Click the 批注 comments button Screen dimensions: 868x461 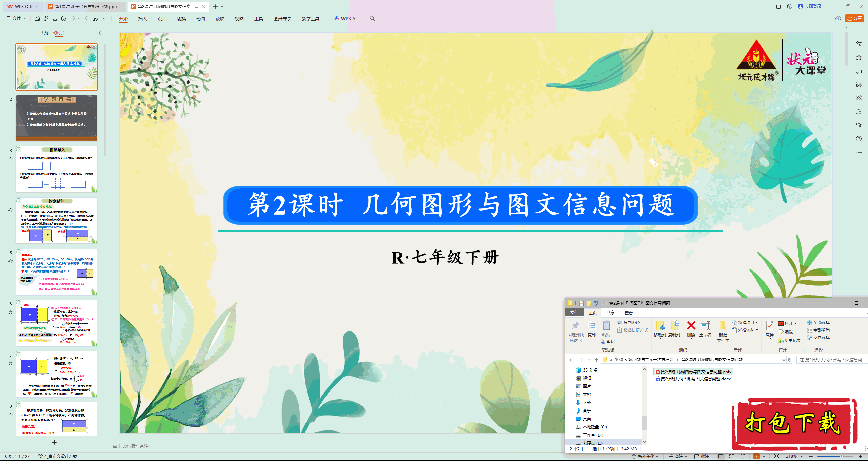tap(702, 456)
